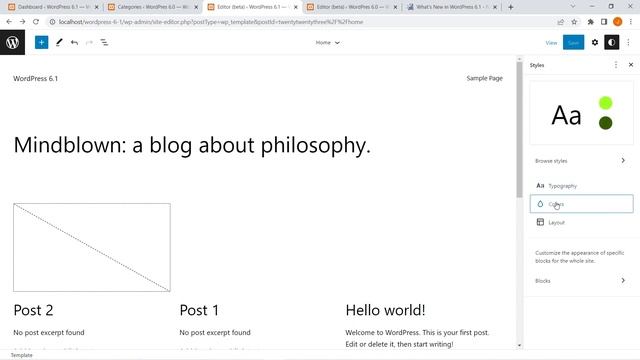
Task: Open the Home template dropdown
Action: [327, 42]
